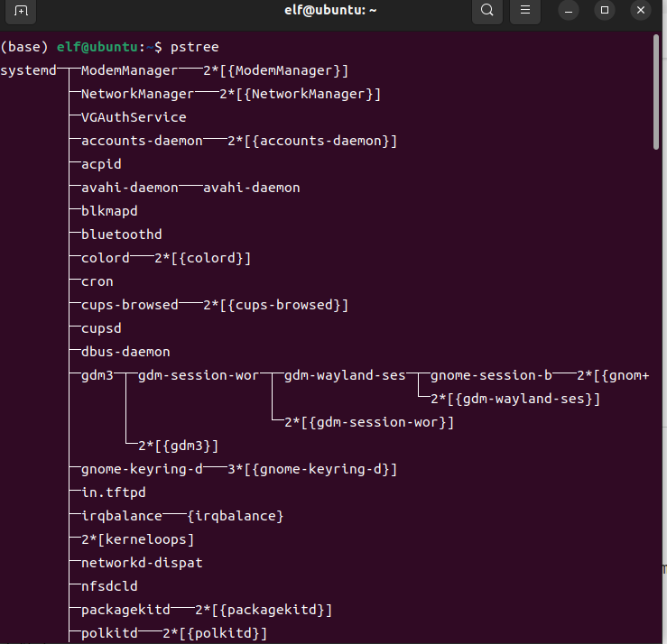Image resolution: width=667 pixels, height=644 pixels.
Task: Click the 'blkmapd' process name
Action: (x=109, y=211)
